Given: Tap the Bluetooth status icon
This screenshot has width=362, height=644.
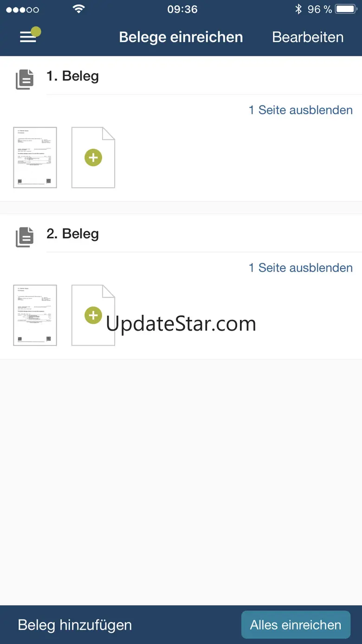Looking at the screenshot, I should pyautogui.click(x=298, y=9).
